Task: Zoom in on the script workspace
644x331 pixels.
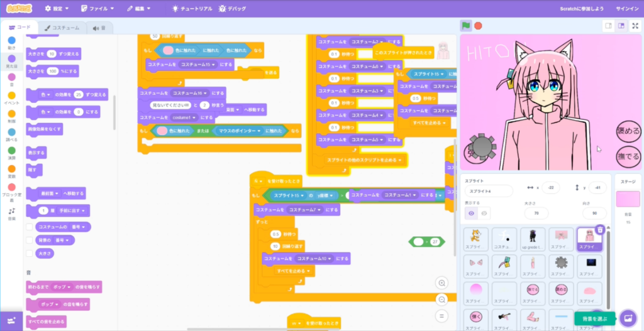Action: (x=441, y=284)
